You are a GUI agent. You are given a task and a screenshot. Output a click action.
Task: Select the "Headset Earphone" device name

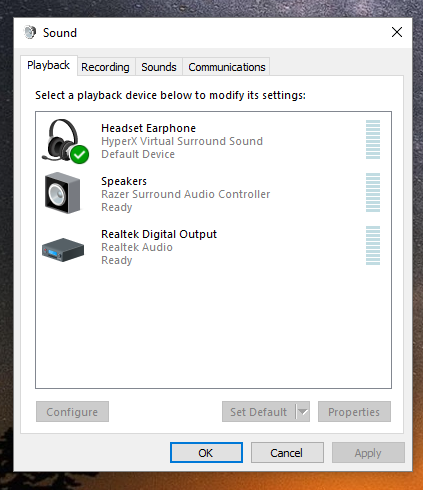[x=148, y=128]
